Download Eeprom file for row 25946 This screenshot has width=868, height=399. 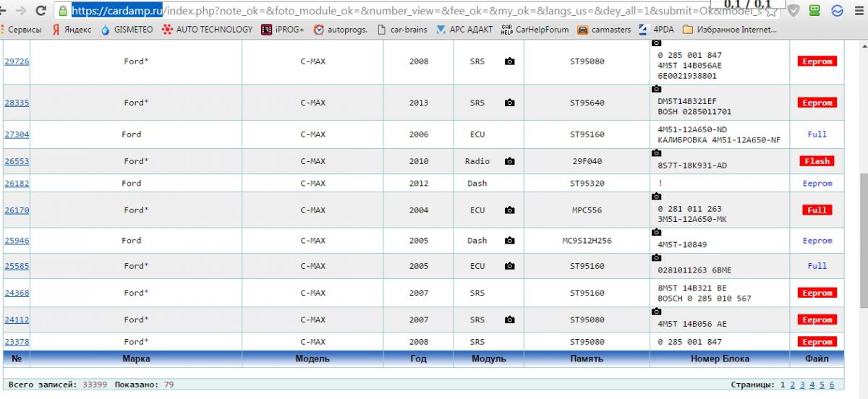817,241
